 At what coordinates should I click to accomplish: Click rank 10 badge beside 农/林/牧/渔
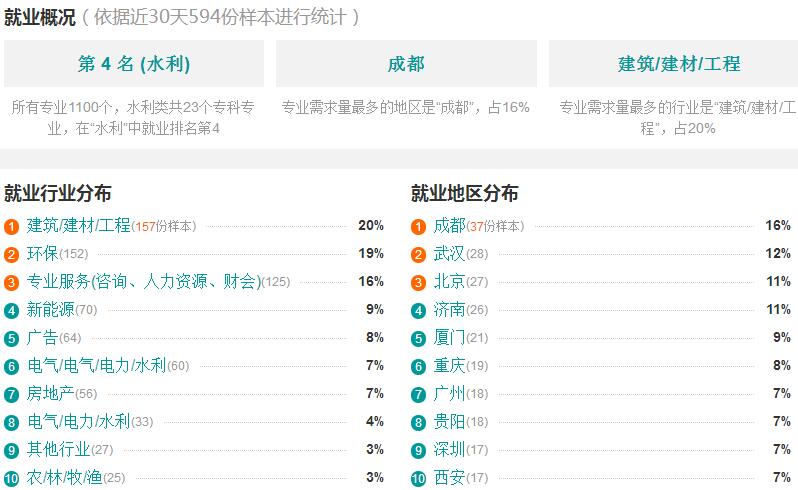pos(11,478)
